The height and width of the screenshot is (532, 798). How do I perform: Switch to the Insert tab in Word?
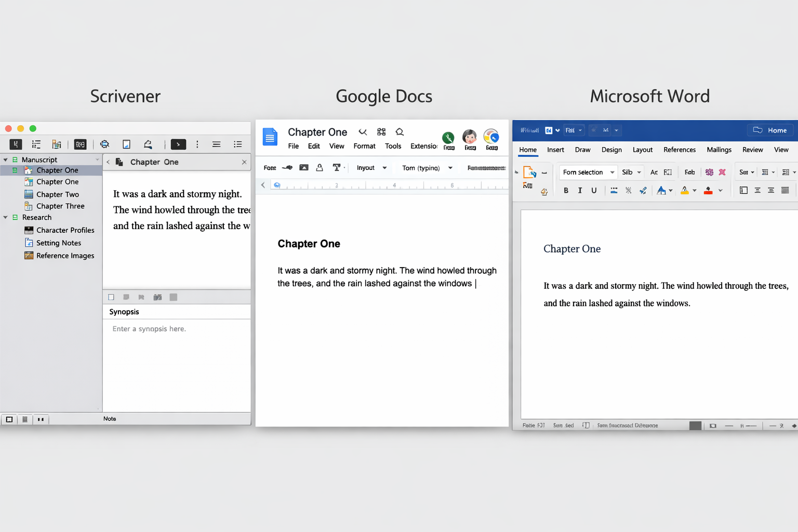(x=555, y=150)
